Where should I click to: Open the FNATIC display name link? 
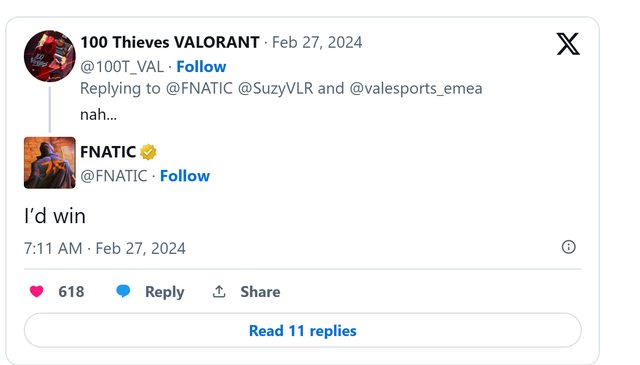[108, 152]
